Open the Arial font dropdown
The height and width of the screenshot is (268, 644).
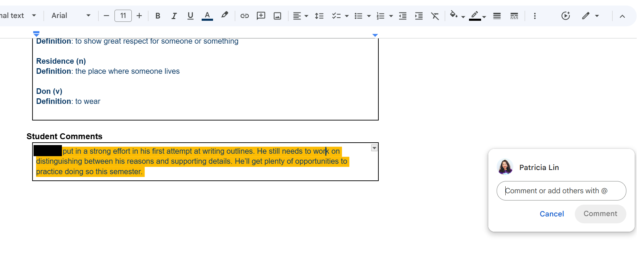click(71, 16)
